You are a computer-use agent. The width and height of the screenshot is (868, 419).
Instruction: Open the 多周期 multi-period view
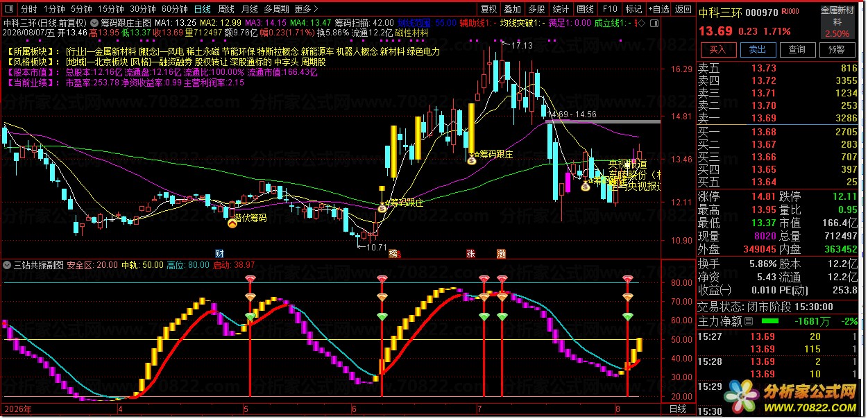(x=276, y=10)
